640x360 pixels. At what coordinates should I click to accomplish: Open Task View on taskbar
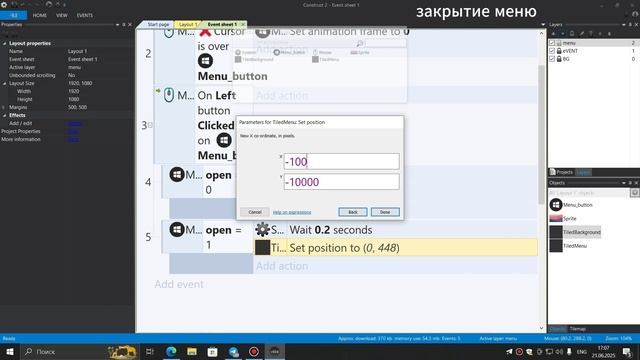(149, 351)
